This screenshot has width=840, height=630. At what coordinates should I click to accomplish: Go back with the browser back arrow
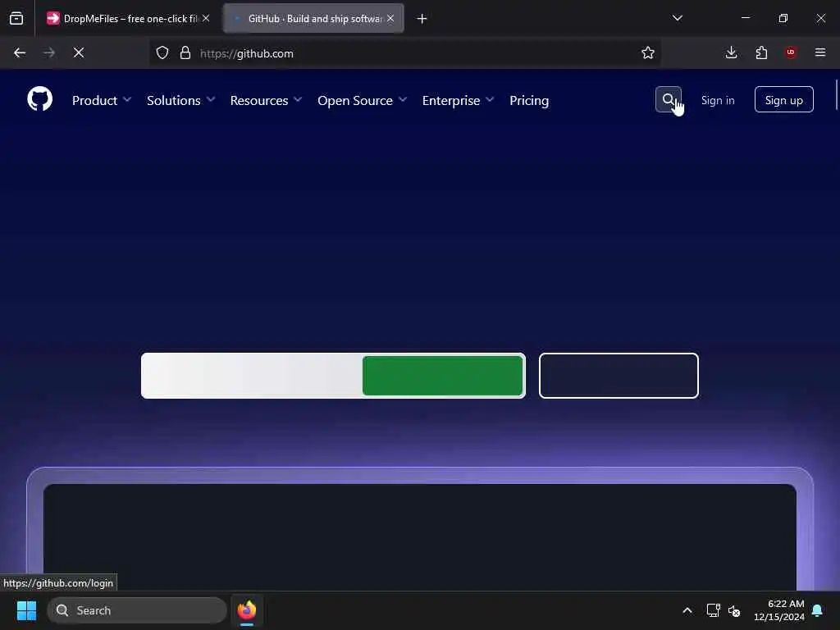pyautogui.click(x=20, y=53)
